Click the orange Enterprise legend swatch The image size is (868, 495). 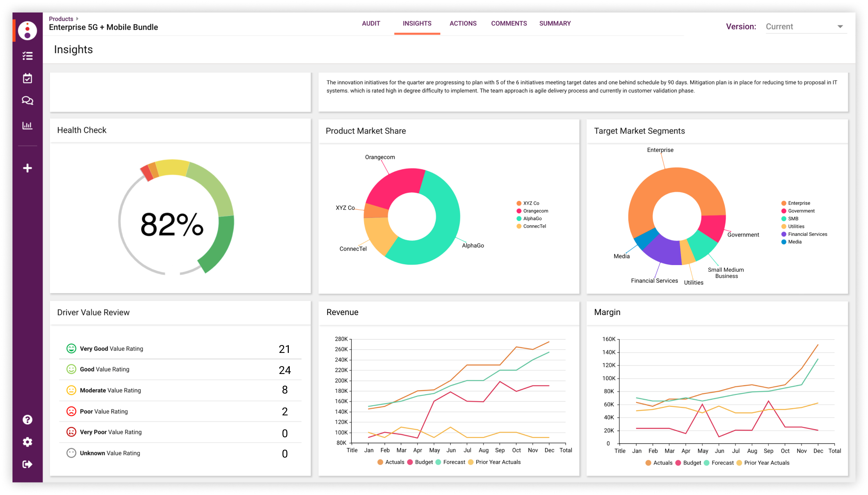pyautogui.click(x=784, y=203)
